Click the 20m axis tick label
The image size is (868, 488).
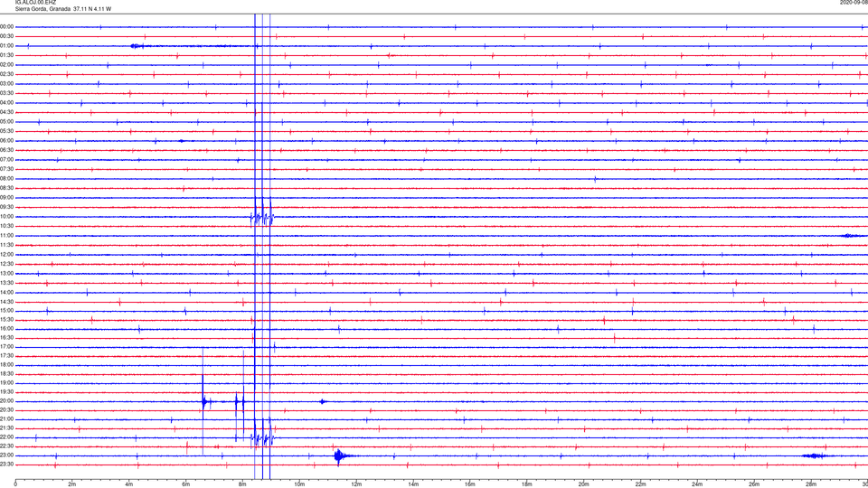(x=583, y=484)
